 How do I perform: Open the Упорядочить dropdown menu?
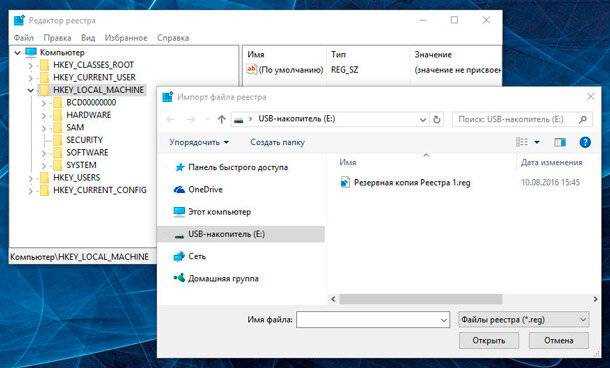pos(199,142)
